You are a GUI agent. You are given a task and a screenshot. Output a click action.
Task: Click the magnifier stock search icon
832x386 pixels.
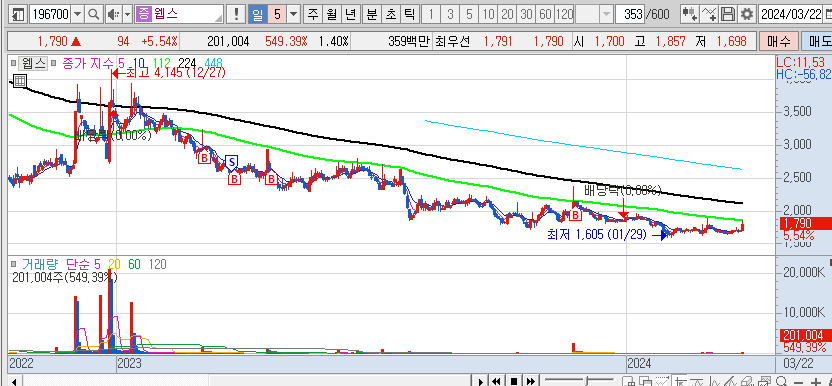pos(93,14)
